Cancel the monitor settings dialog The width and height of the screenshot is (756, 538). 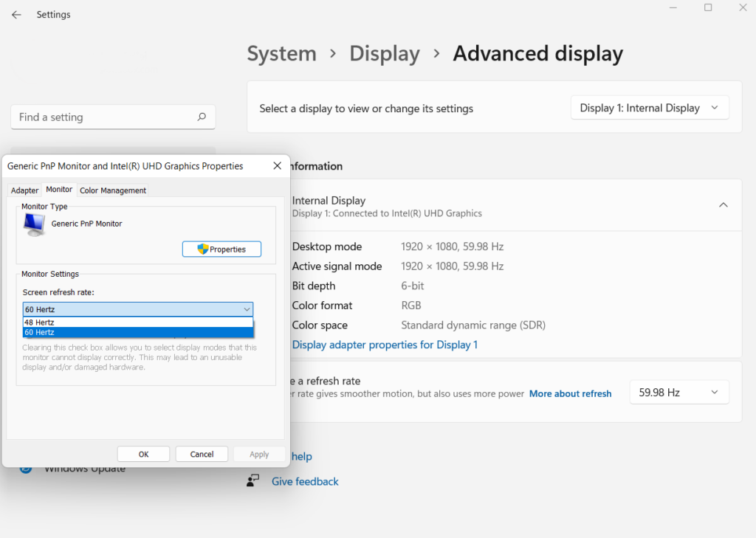202,453
